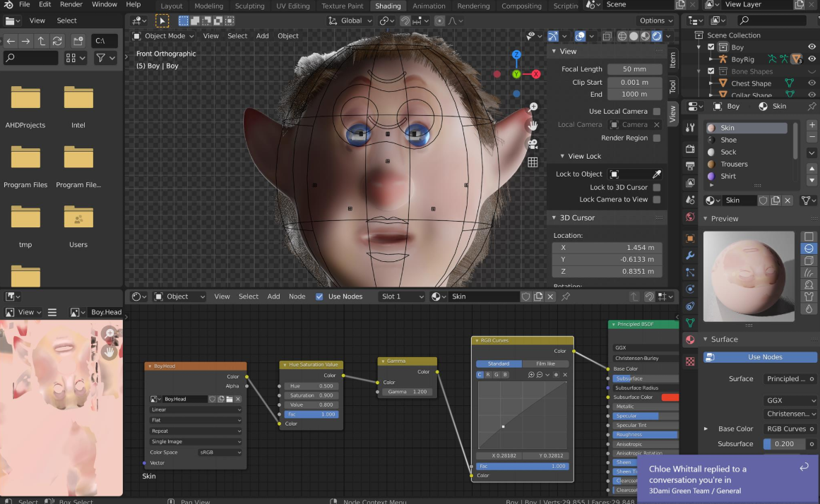Enable Use Local Camera checkbox
The image size is (820, 504).
pos(657,112)
